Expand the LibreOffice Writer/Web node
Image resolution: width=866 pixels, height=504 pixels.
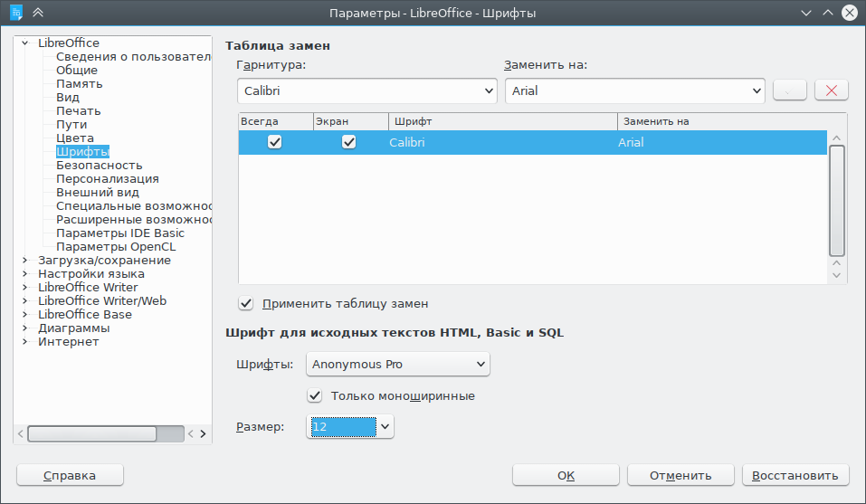click(x=24, y=300)
